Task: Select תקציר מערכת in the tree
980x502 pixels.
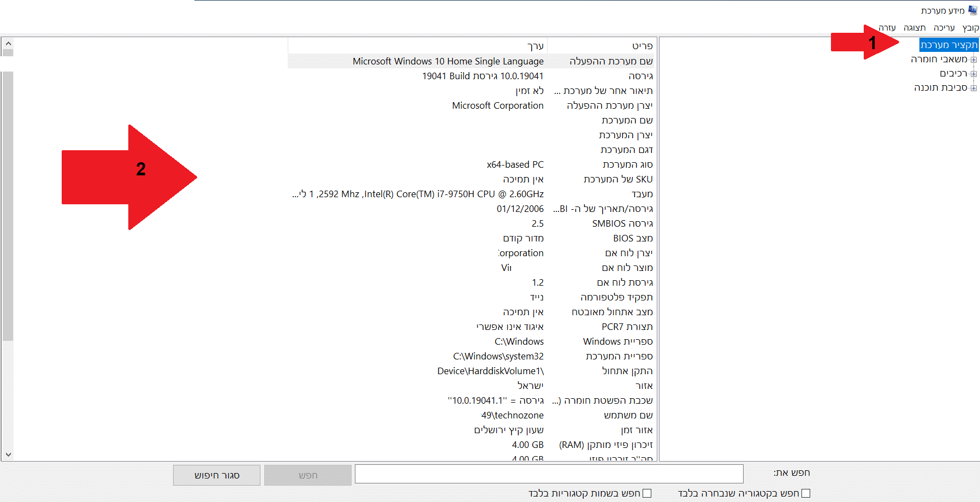Action: click(x=948, y=45)
